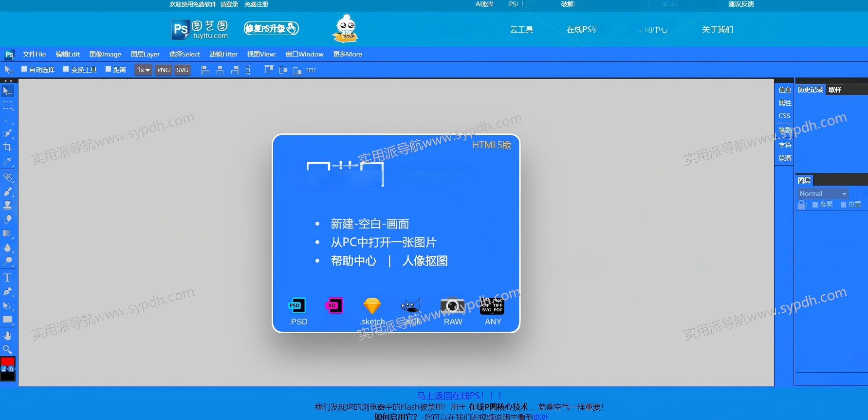Collapse the toolbar using > < toggle
Image resolution: width=868 pixels, height=420 pixels.
click(8, 81)
